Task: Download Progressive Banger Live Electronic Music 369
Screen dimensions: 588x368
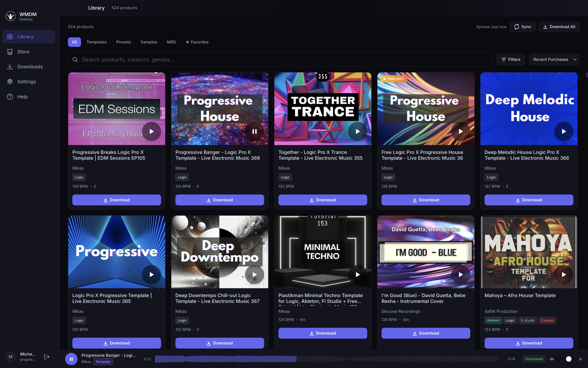Action: coord(220,200)
